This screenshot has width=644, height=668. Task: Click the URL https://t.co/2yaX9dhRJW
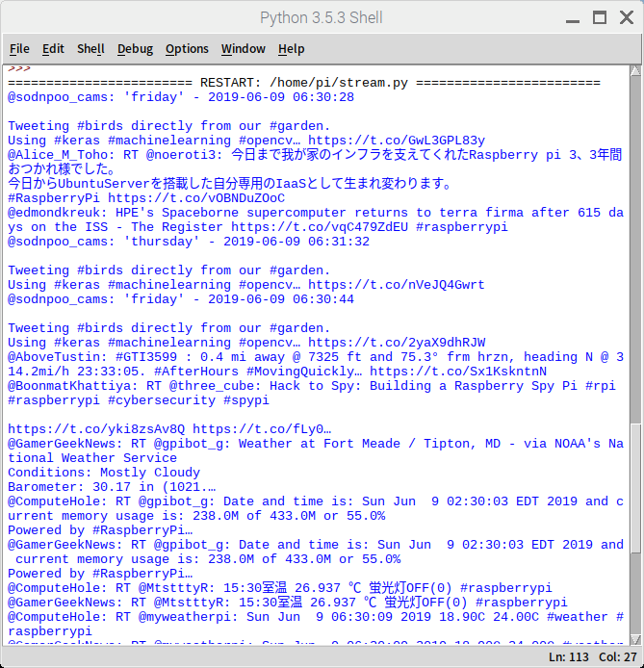[x=397, y=343]
